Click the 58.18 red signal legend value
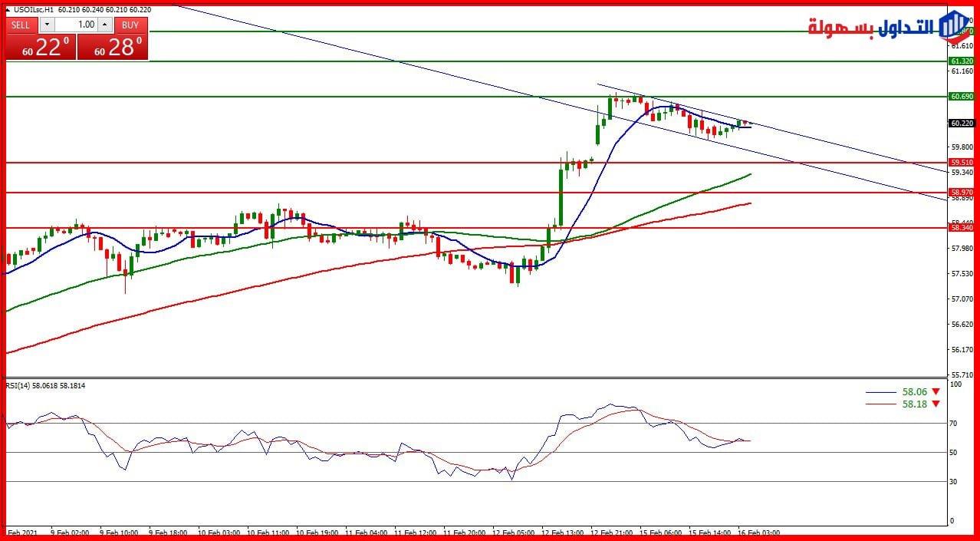 (x=914, y=404)
